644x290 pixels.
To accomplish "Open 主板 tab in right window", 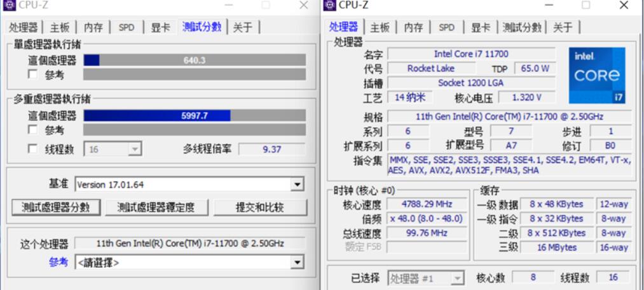I will [380, 27].
